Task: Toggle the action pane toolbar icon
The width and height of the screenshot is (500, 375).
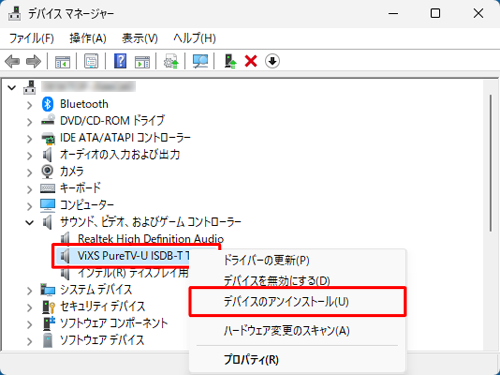Action: click(x=142, y=62)
